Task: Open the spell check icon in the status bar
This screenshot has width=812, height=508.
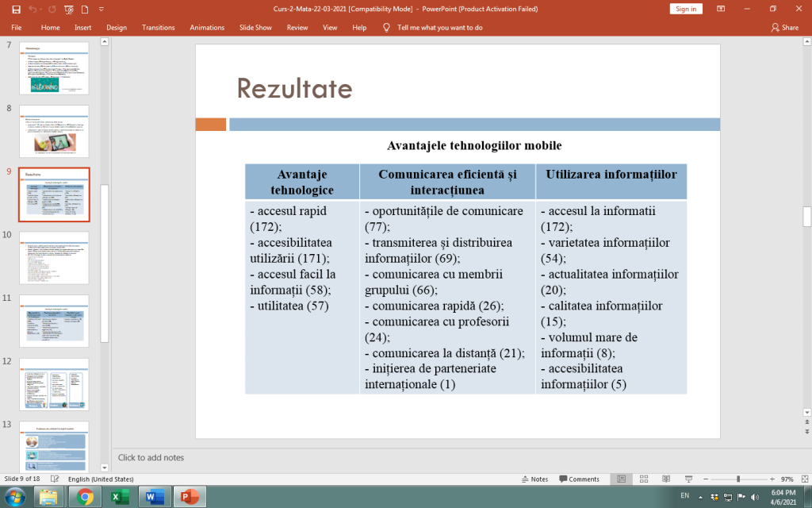Action: pyautogui.click(x=56, y=479)
